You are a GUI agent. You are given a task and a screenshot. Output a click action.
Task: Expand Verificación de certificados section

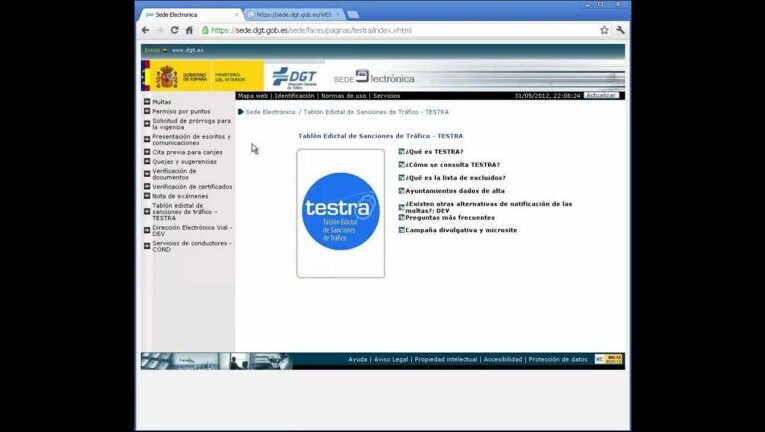pyautogui.click(x=147, y=186)
